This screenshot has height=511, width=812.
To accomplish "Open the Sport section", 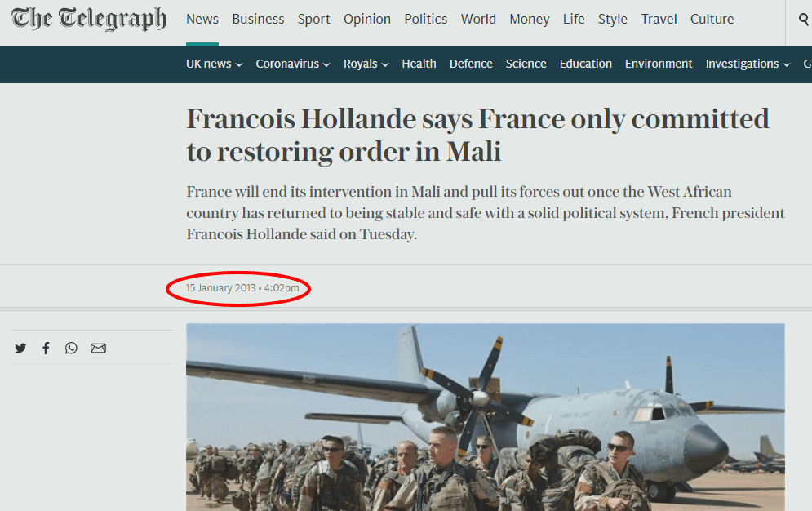I will tap(313, 19).
